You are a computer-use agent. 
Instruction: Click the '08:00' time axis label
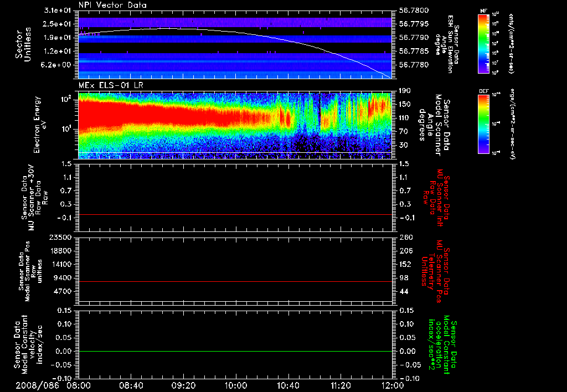79,385
